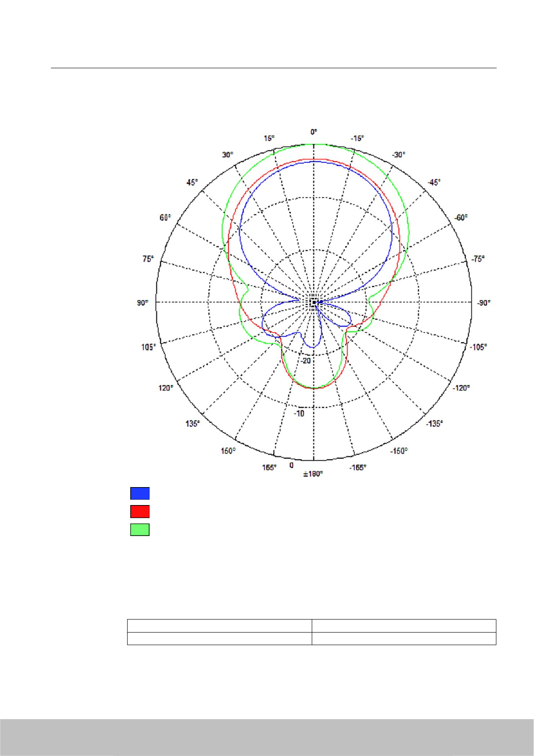Click the -30° angle label
535x756 pixels.
click(398, 155)
